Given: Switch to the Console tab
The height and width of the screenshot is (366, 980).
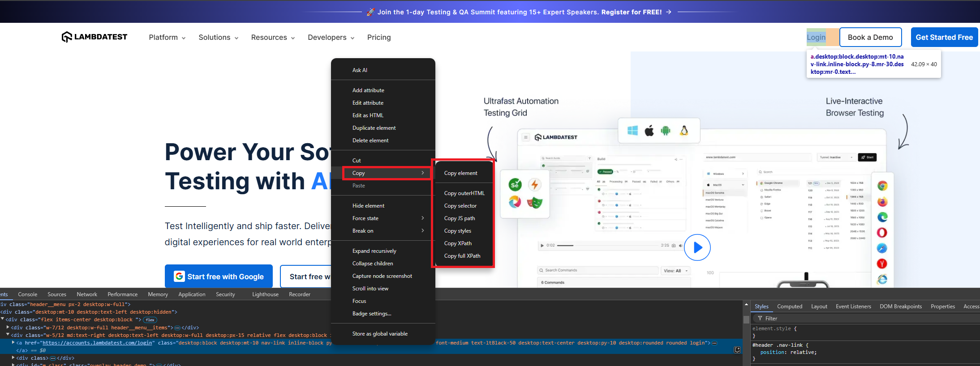Looking at the screenshot, I should tap(28, 294).
